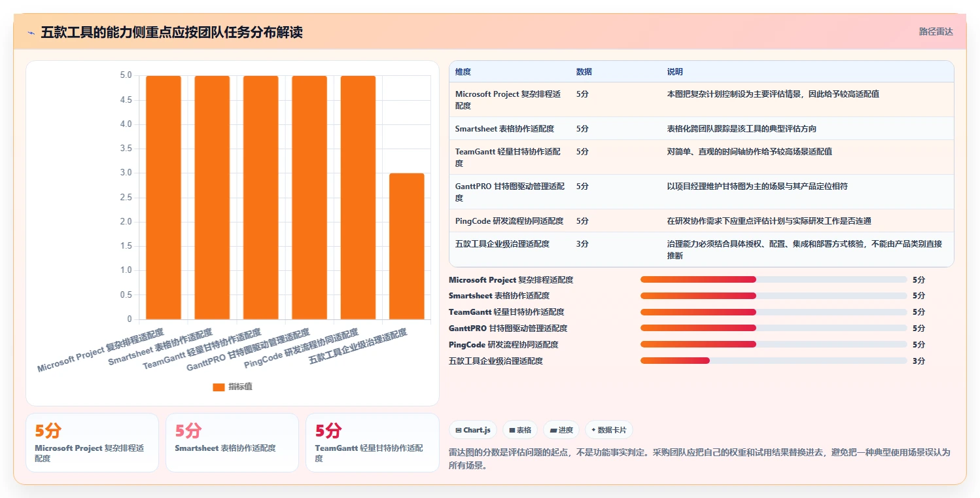Click the Microsoft Project bar in the chart

point(164,198)
